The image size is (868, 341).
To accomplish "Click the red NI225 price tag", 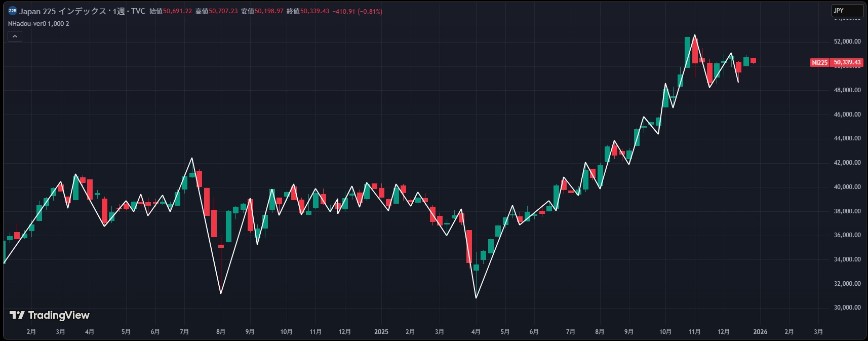I will click(x=820, y=62).
